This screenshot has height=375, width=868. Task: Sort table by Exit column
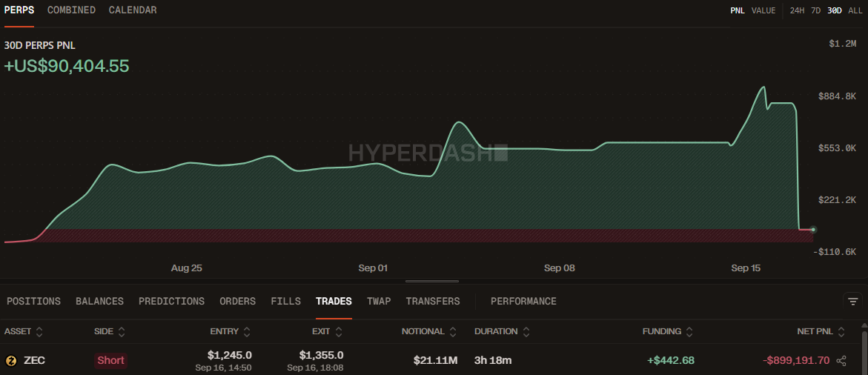[327, 332]
